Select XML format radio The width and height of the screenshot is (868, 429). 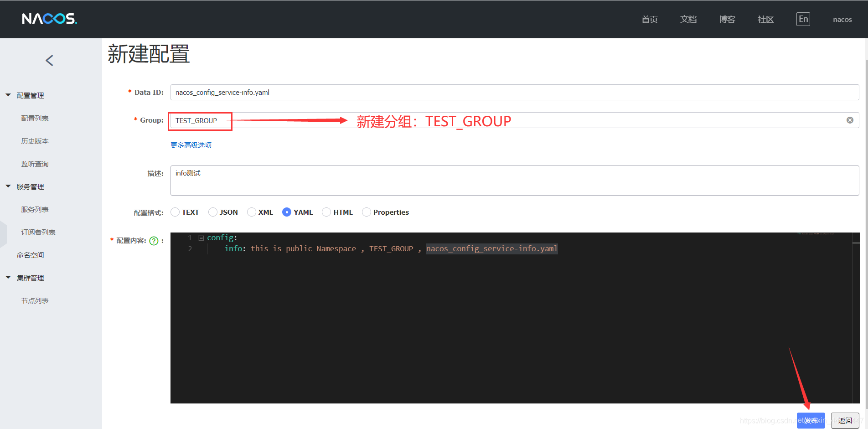tap(252, 212)
